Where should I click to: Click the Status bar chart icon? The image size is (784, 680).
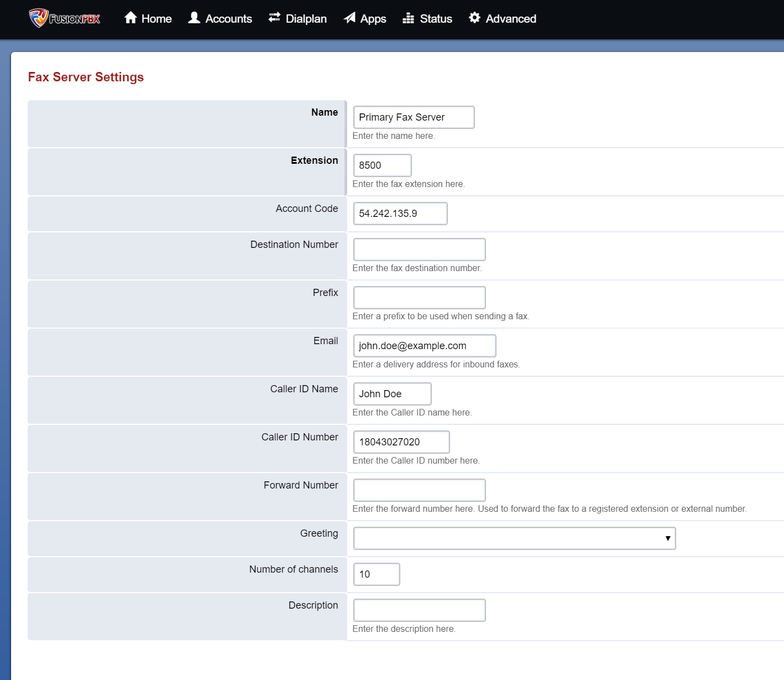(x=410, y=18)
